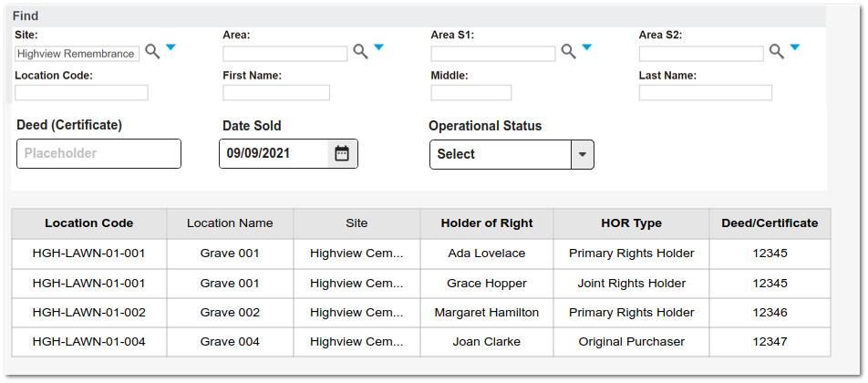Open the Date Sold calendar picker icon
Image resolution: width=868 pixels, height=383 pixels.
[x=342, y=153]
